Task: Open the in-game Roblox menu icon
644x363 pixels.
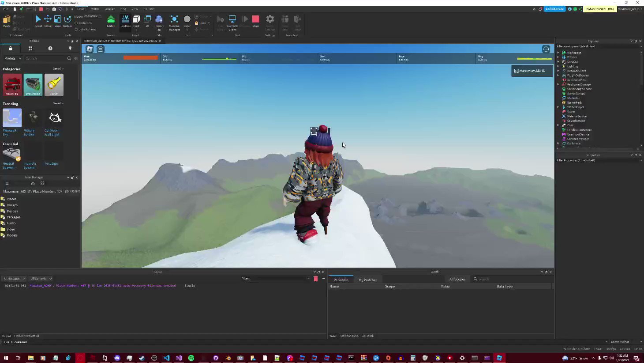Action: [90, 49]
